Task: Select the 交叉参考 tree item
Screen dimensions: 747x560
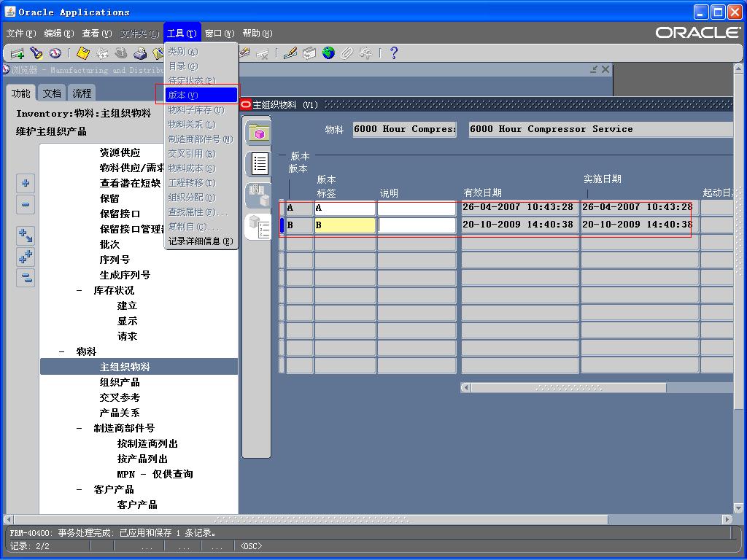Action: (x=120, y=397)
